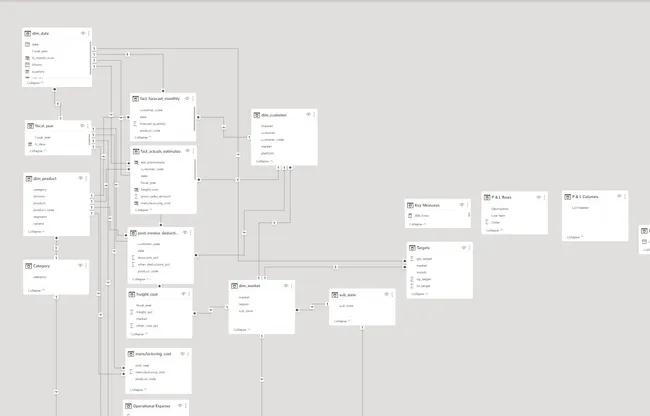This screenshot has height=416, width=650.
Task: Select freight_cost to dim_market relationship arrow
Action: tap(211, 310)
